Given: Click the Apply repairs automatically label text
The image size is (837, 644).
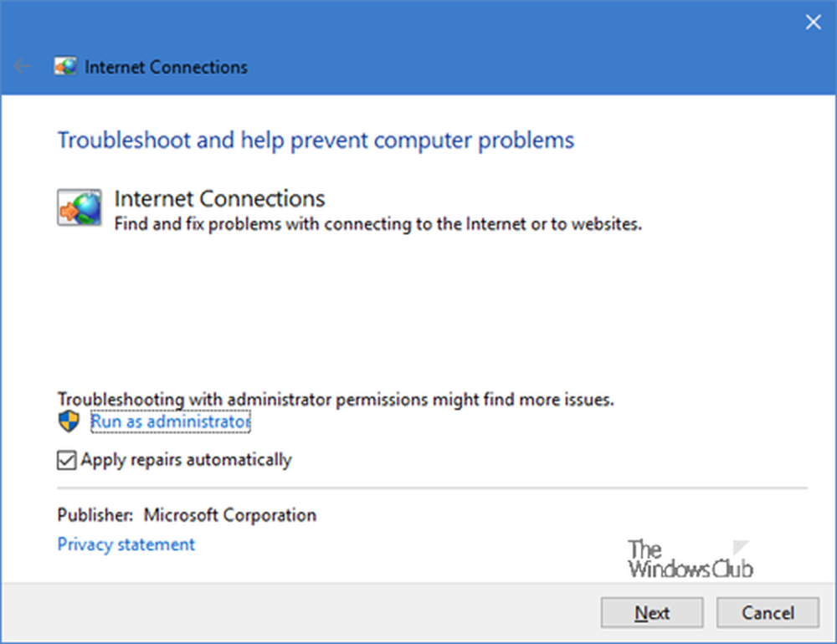Looking at the screenshot, I should click(x=187, y=460).
